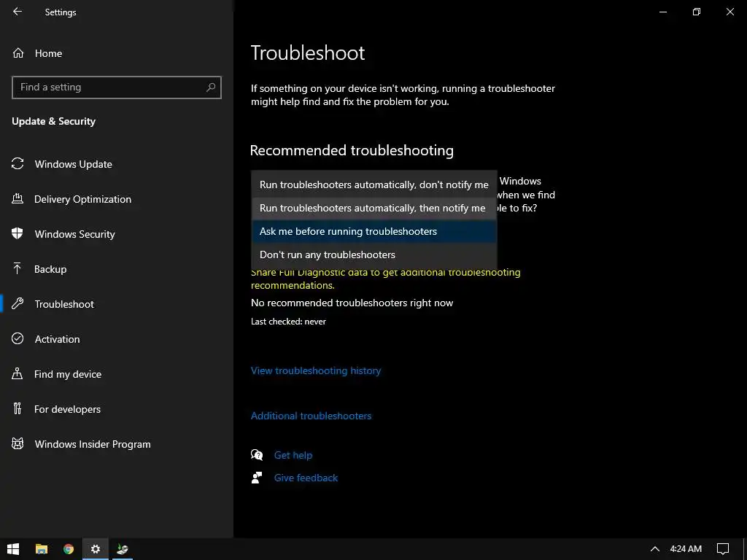Screen dimensions: 747x560
Task: Choose "Run troubleshooters automatically, then notify me"
Action: [x=374, y=208]
